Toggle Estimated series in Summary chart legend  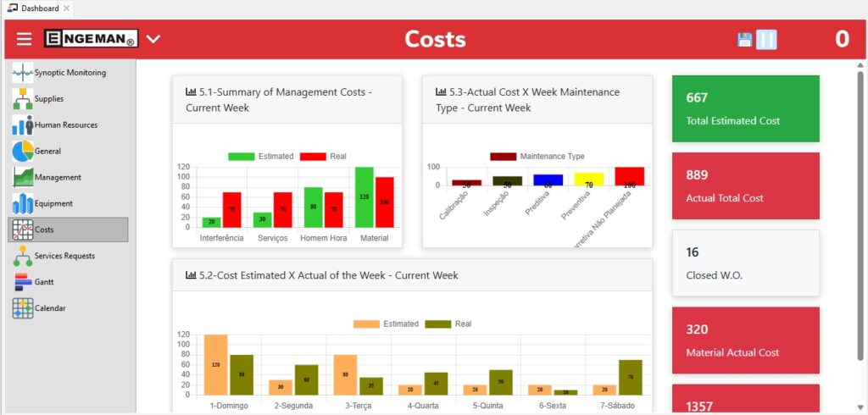tap(261, 157)
